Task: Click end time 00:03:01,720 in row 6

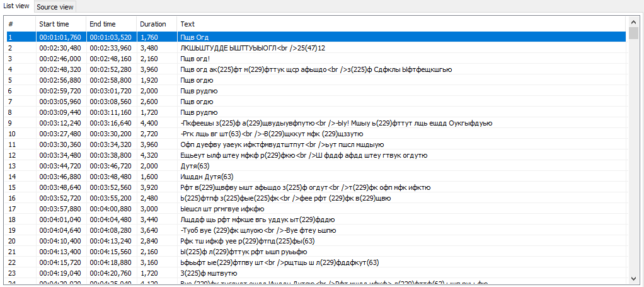Action: point(111,91)
